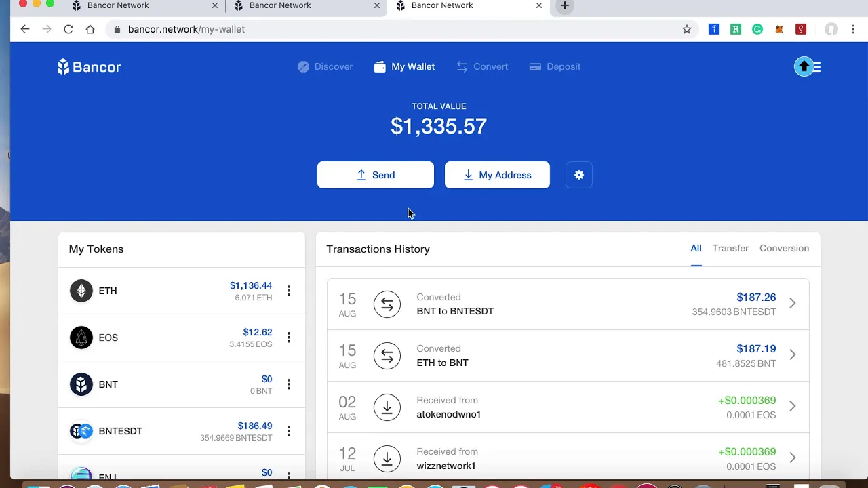Image resolution: width=868 pixels, height=488 pixels.
Task: Bookmark page with star icon
Action: pyautogui.click(x=687, y=29)
